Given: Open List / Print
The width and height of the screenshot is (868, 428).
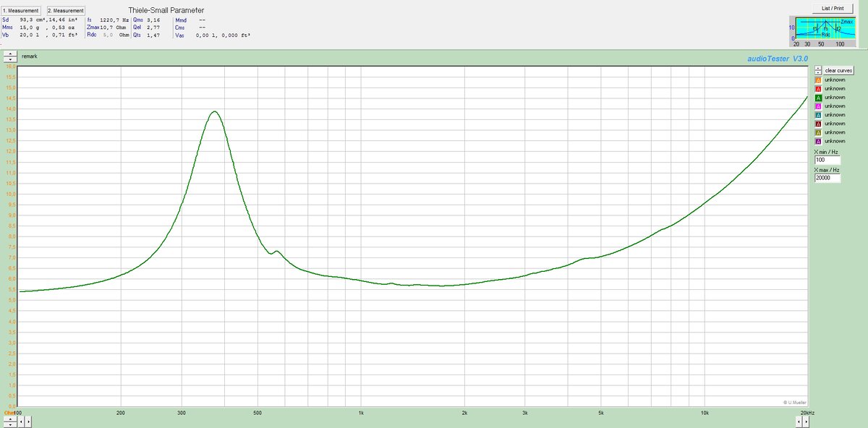Looking at the screenshot, I should [x=833, y=8].
